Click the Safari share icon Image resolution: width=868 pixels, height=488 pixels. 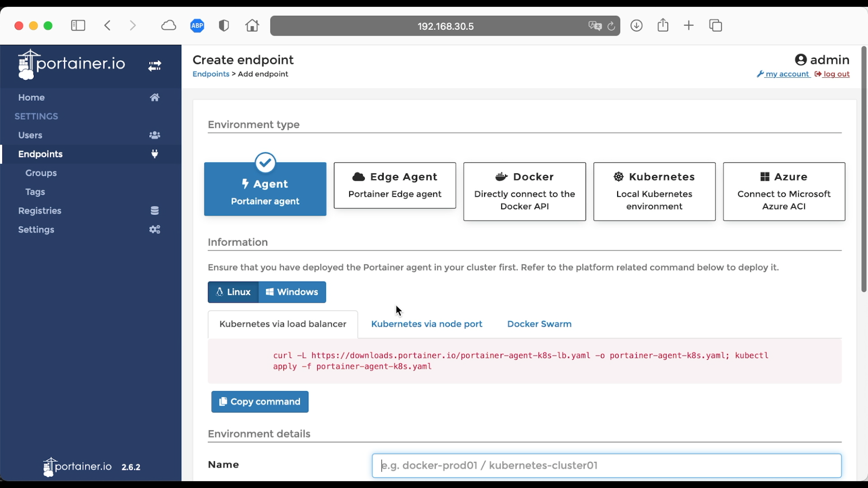[663, 25]
